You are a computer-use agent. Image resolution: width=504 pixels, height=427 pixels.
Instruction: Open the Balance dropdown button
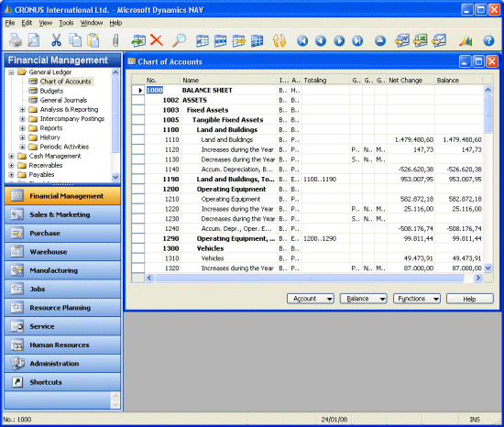[364, 299]
